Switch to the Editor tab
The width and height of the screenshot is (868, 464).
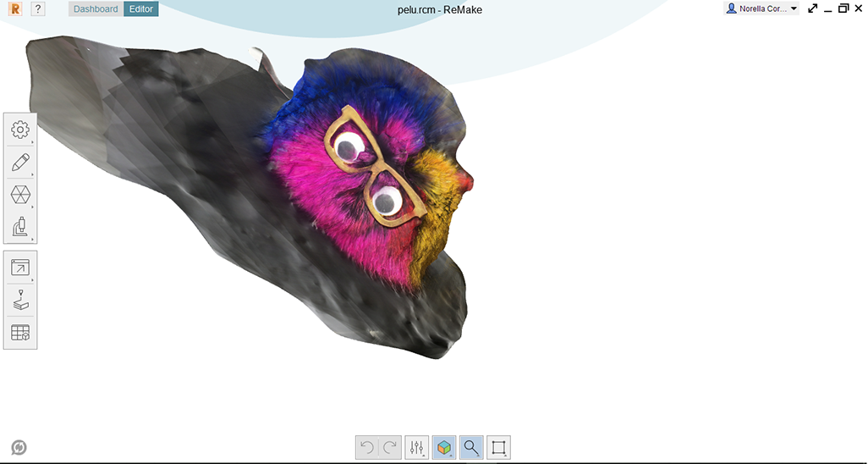click(x=141, y=8)
